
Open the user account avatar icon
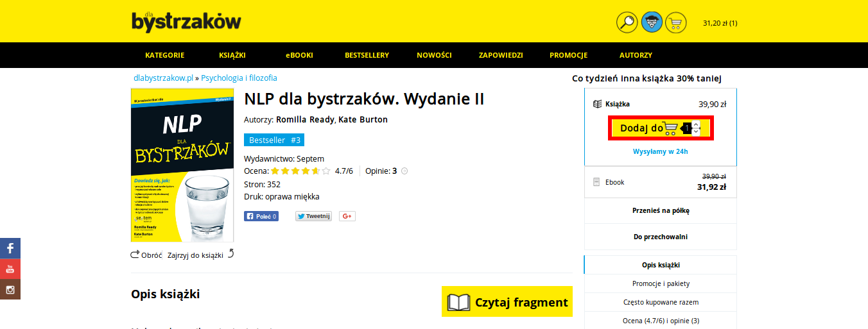tap(652, 22)
